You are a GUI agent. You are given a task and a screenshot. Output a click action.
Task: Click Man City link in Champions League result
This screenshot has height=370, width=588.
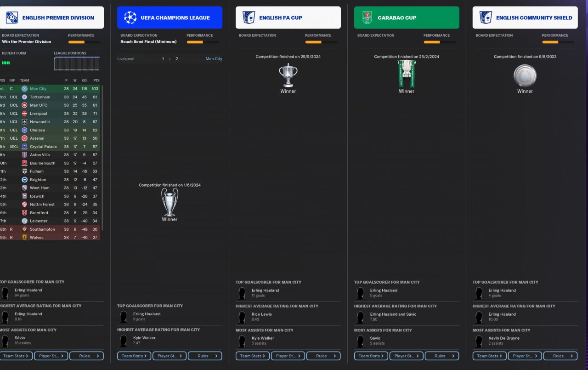pos(214,59)
